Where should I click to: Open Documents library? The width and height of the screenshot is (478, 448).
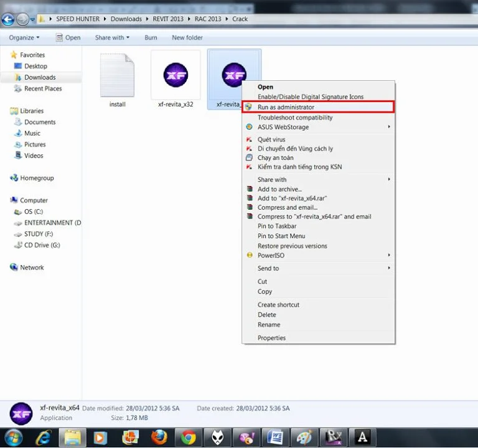coord(35,122)
